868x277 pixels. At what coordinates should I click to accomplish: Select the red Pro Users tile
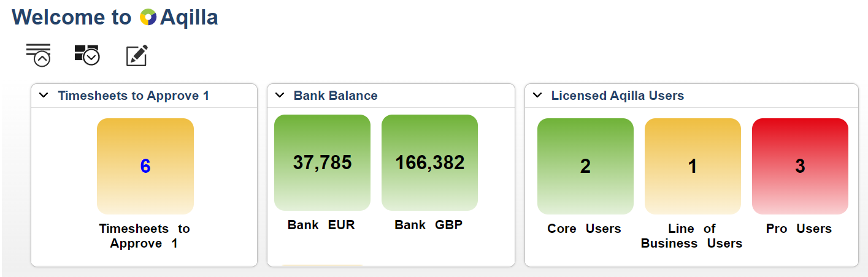(x=800, y=166)
